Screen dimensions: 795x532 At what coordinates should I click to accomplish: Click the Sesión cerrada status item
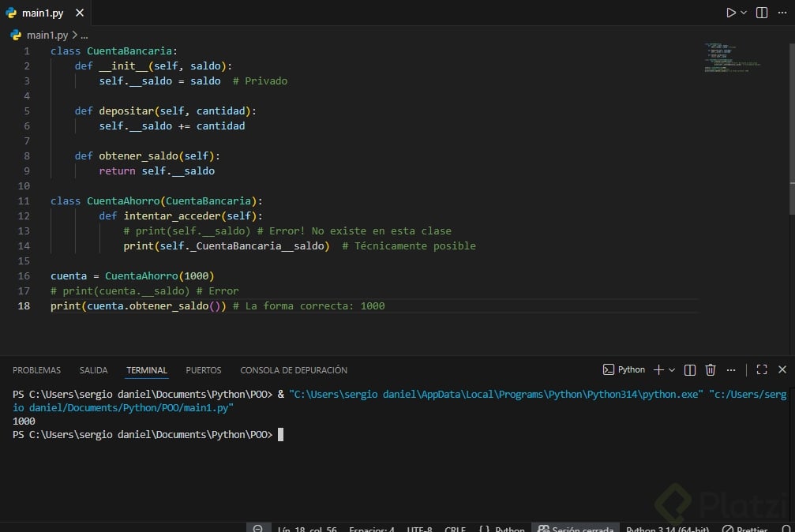pos(576,527)
